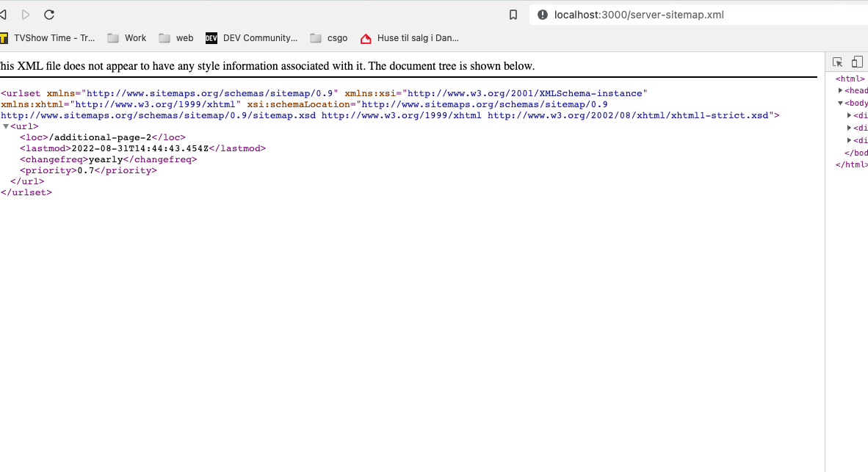Click the priority value 0.7
Screen dimensions: 868x472
pyautogui.click(x=86, y=170)
